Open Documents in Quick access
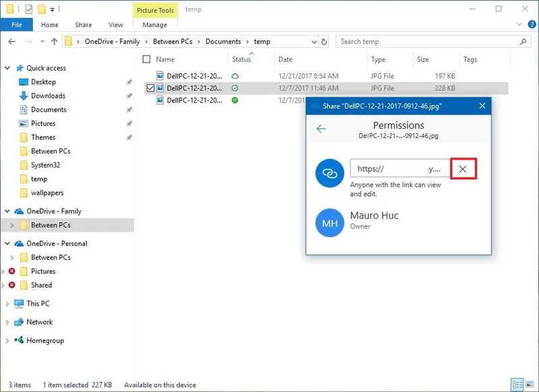The image size is (539, 392). 49,110
